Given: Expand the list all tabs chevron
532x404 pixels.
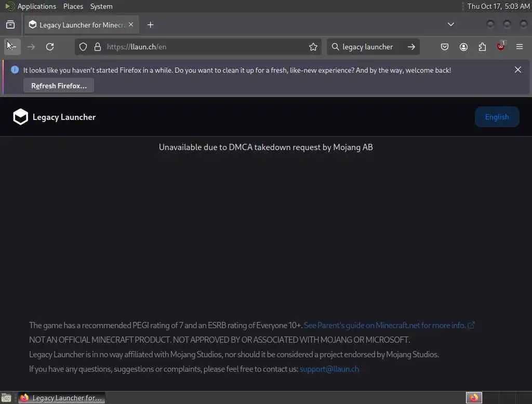Looking at the screenshot, I should point(450,24).
